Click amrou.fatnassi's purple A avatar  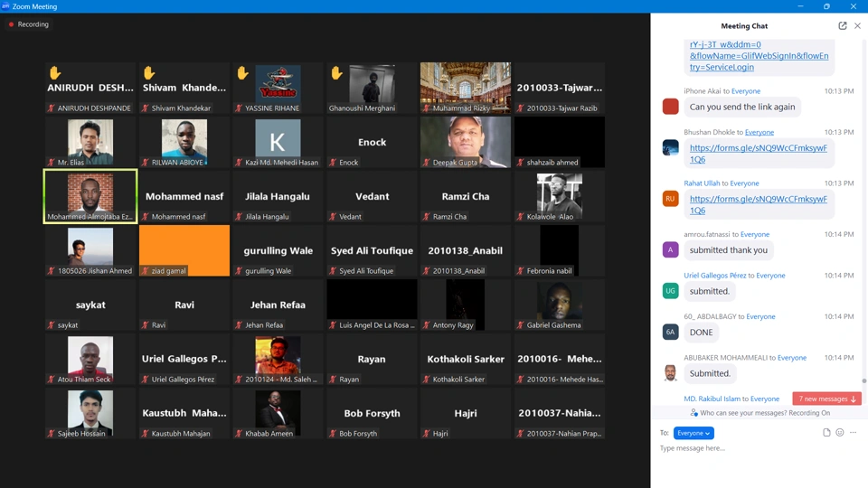tap(670, 249)
